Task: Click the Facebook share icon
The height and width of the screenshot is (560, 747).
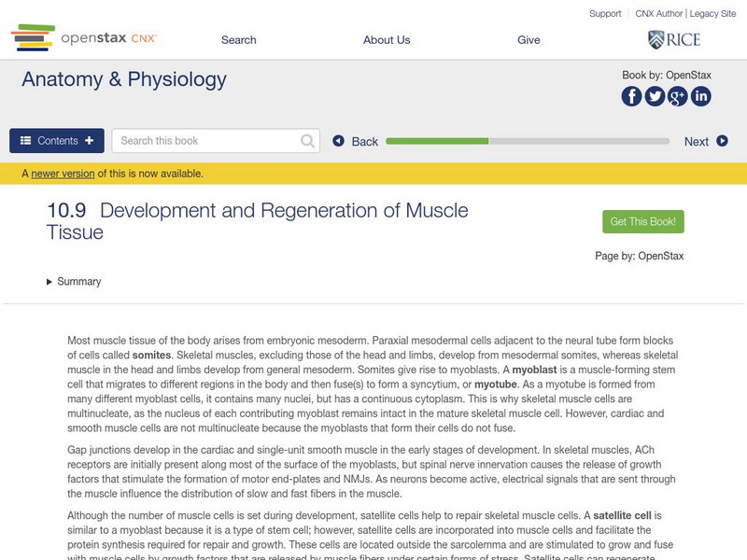Action: click(x=632, y=96)
